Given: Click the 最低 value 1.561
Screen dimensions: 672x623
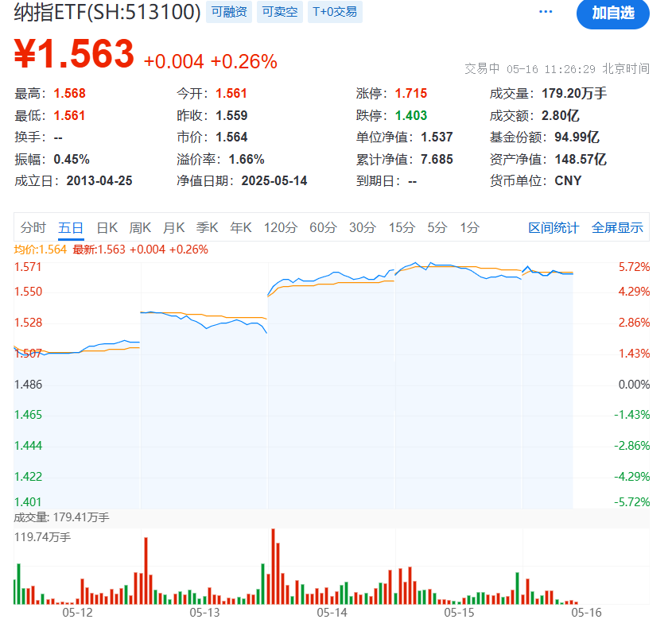Looking at the screenshot, I should pyautogui.click(x=69, y=115).
